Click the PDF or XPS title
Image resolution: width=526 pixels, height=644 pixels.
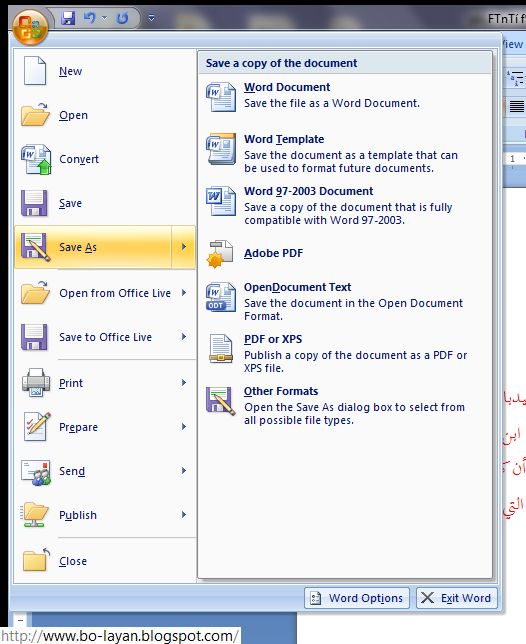click(273, 339)
